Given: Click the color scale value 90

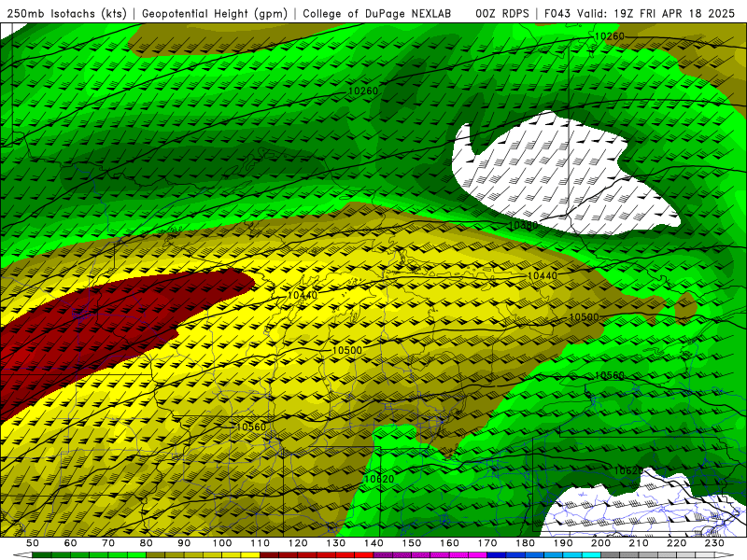Looking at the screenshot, I should click(184, 543).
